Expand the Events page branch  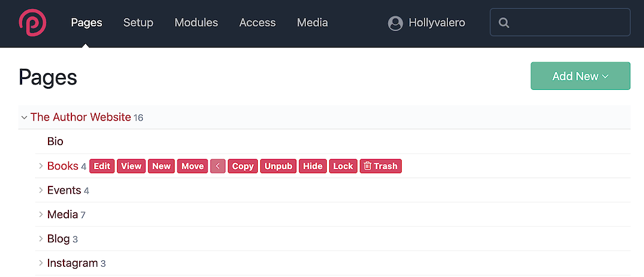coord(41,191)
